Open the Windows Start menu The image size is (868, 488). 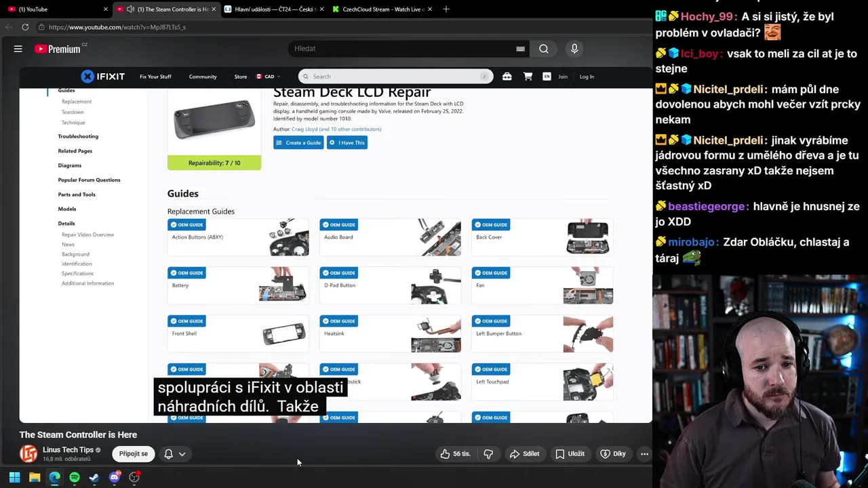[x=14, y=477]
